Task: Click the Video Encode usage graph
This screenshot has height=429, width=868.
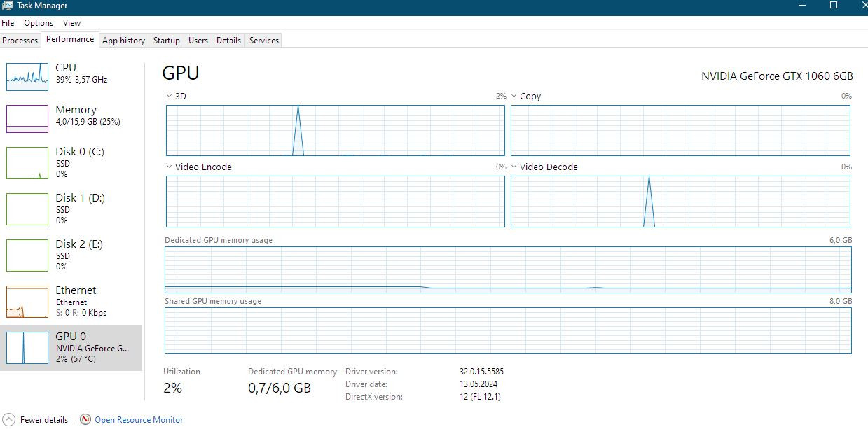Action: click(x=335, y=202)
